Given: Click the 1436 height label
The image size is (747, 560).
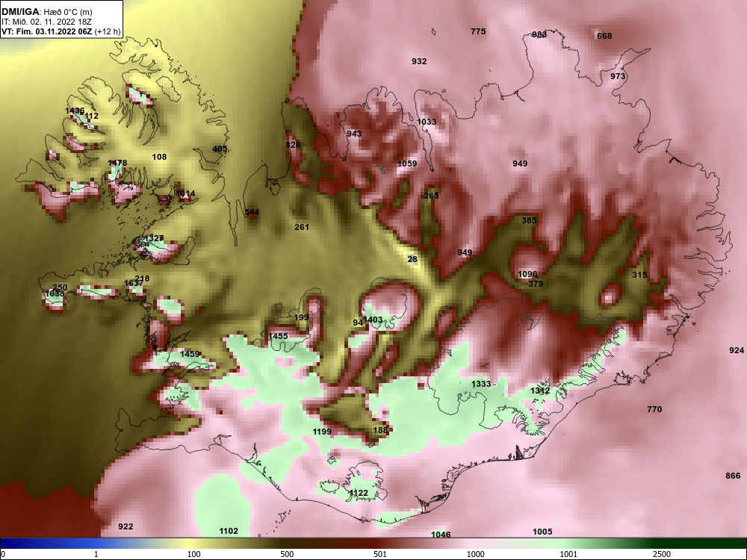Looking at the screenshot, I should click(x=75, y=111).
